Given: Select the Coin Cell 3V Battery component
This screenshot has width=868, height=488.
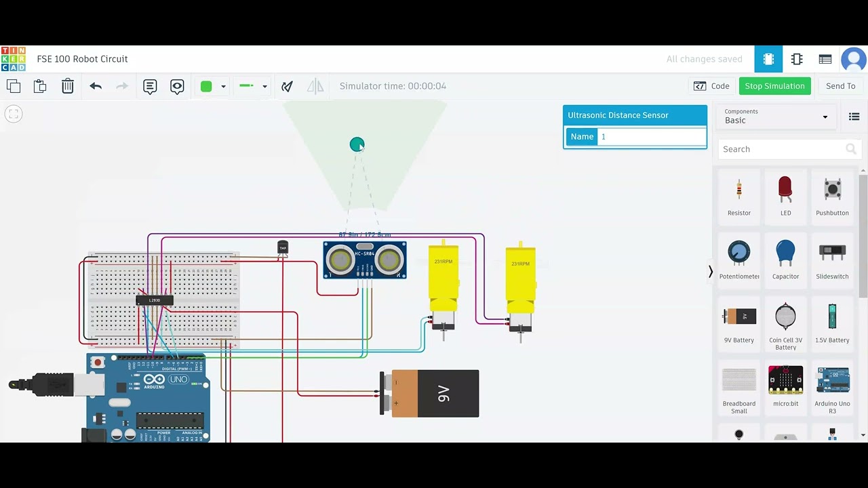Looking at the screenshot, I should pyautogui.click(x=785, y=325).
